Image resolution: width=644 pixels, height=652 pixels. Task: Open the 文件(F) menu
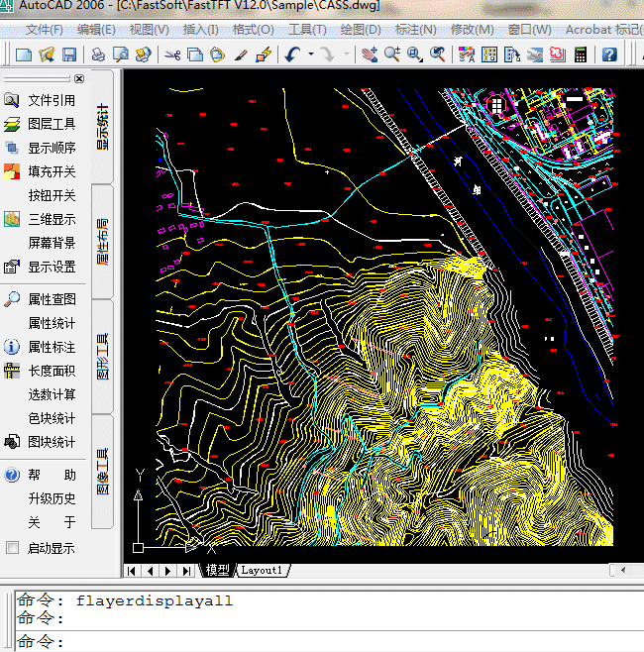(x=44, y=30)
